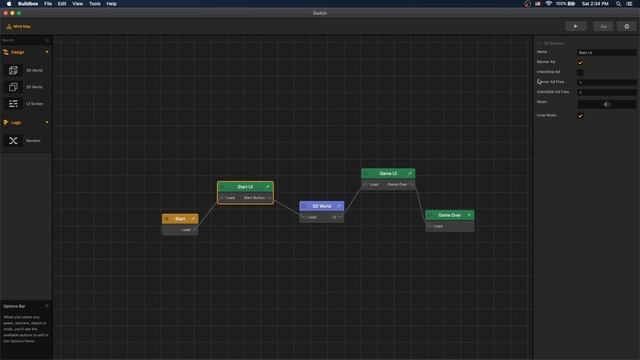Click the Load input on Game UI node
This screenshot has width=640, height=360.
click(x=374, y=184)
